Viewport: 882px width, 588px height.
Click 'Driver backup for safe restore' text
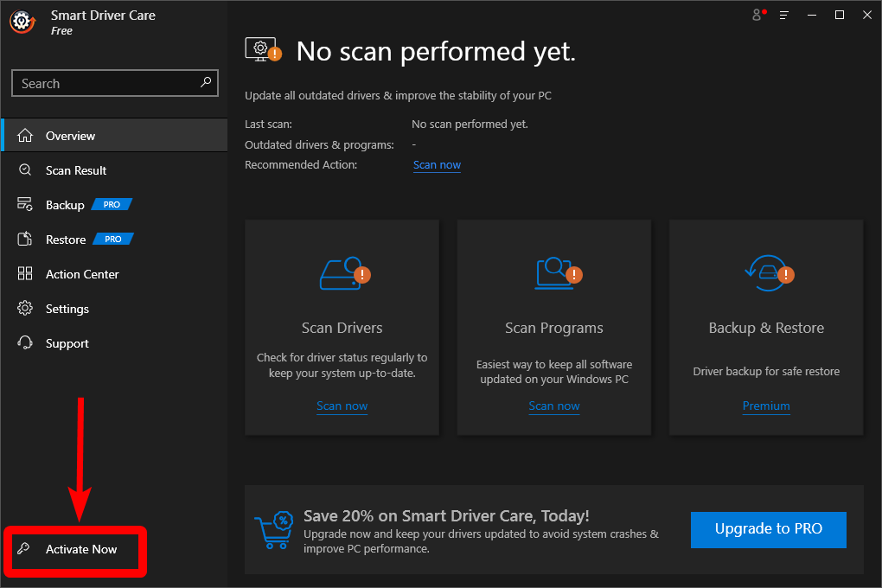click(766, 371)
